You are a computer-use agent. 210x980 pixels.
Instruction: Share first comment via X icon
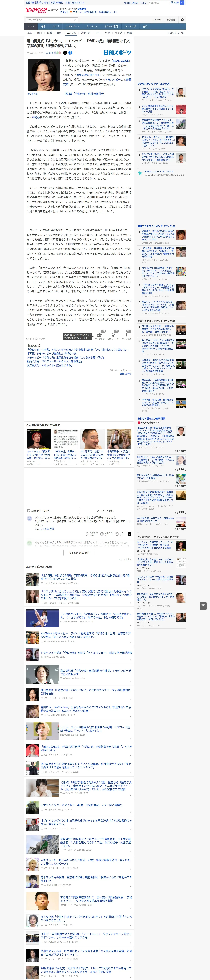tap(129, 534)
